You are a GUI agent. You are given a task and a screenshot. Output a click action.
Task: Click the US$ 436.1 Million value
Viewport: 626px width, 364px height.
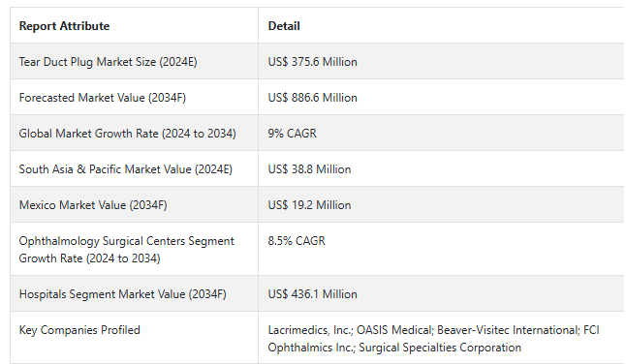pyautogui.click(x=313, y=294)
